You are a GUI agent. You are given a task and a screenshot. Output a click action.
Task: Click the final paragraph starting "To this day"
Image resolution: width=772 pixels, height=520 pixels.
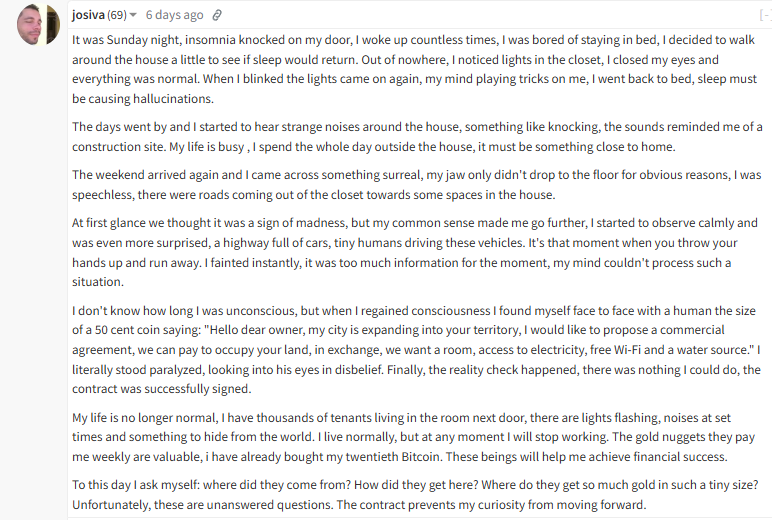(415, 494)
